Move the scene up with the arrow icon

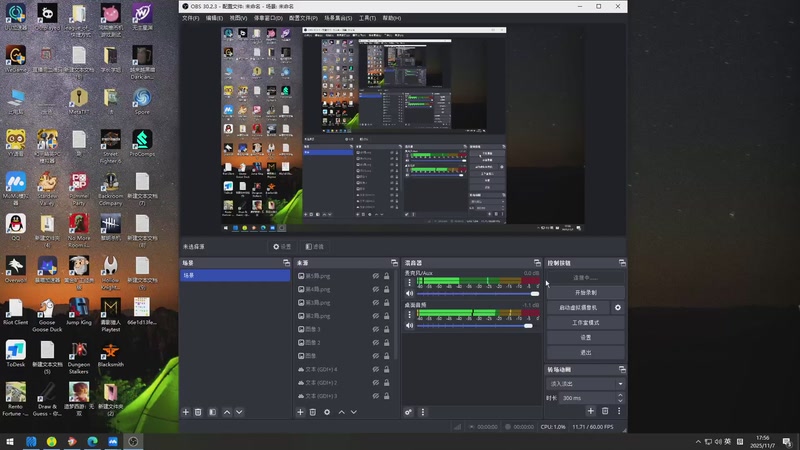pyautogui.click(x=227, y=412)
